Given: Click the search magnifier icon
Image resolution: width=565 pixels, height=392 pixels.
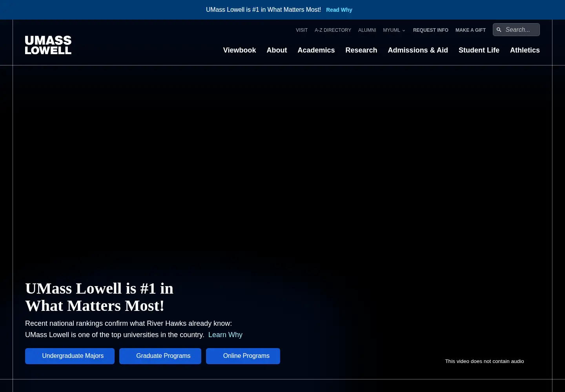Looking at the screenshot, I should tap(499, 30).
